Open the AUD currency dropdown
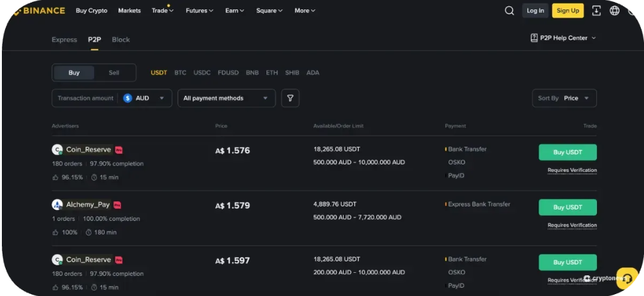Screen dimensions: 644x296 [x=145, y=98]
